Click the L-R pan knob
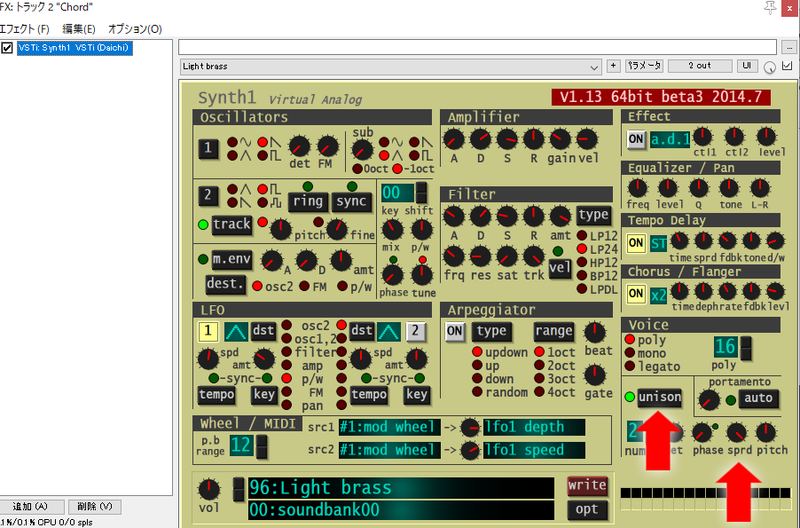The image size is (800, 528). tap(760, 188)
